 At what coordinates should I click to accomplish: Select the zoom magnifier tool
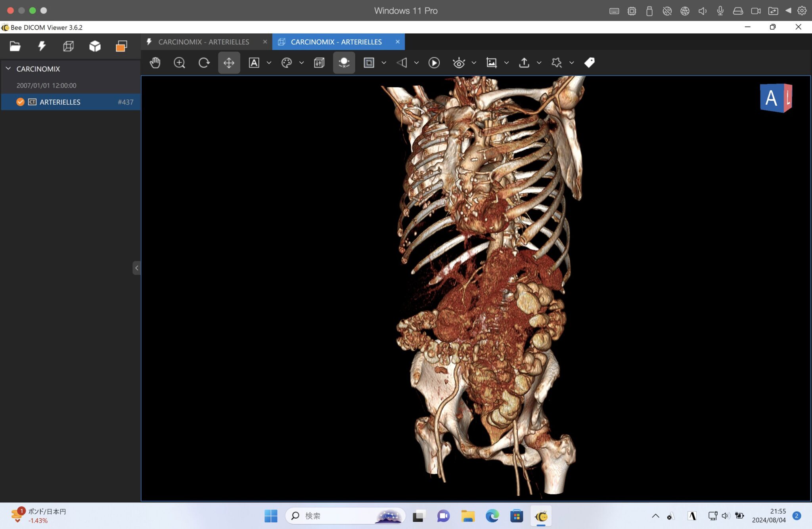tap(179, 63)
